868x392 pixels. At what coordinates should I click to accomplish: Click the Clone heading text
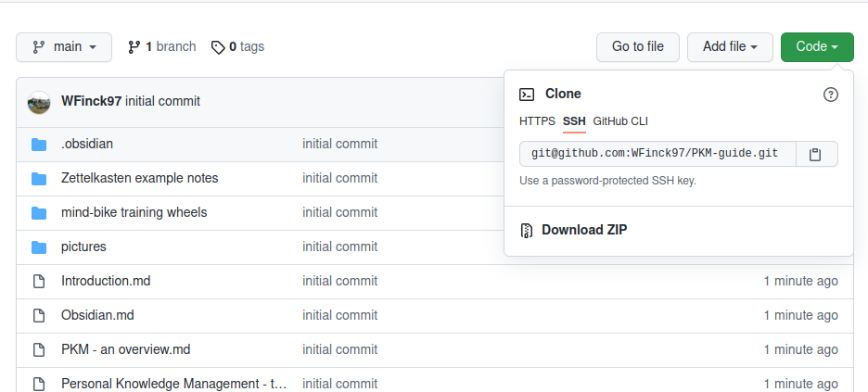pyautogui.click(x=563, y=94)
